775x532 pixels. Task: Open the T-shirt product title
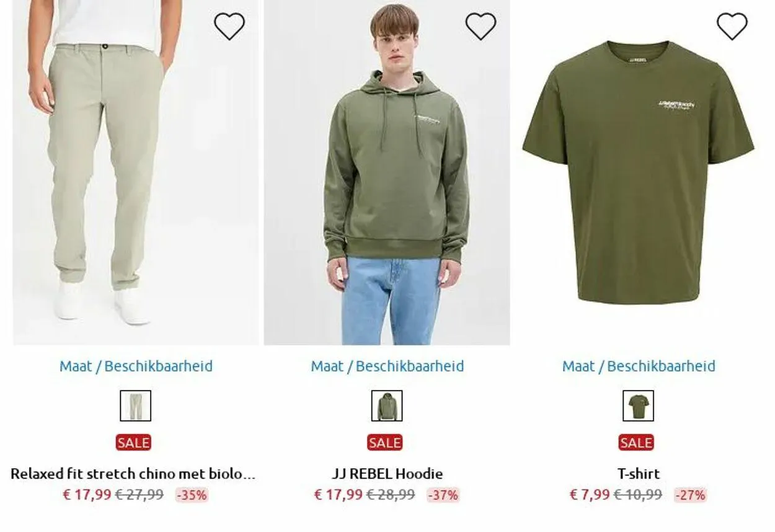tap(639, 474)
